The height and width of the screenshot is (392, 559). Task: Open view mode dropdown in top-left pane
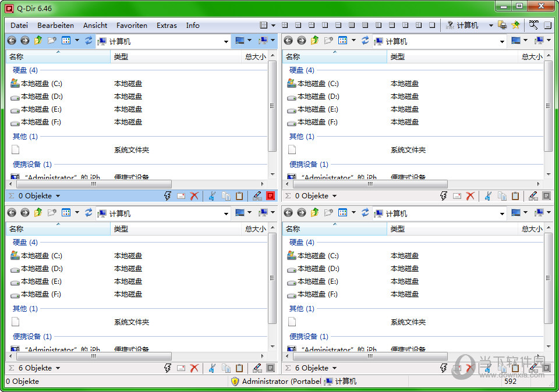[77, 41]
